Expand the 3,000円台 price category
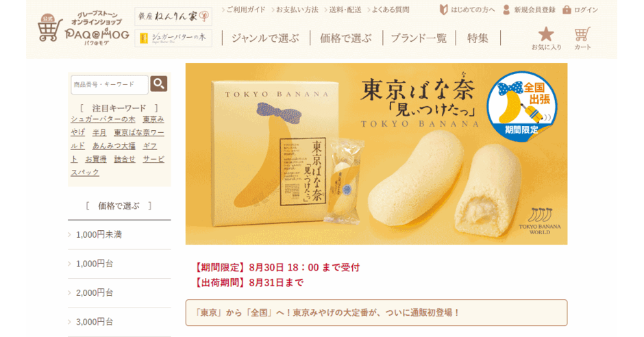The height and width of the screenshot is (337, 644). point(119,322)
